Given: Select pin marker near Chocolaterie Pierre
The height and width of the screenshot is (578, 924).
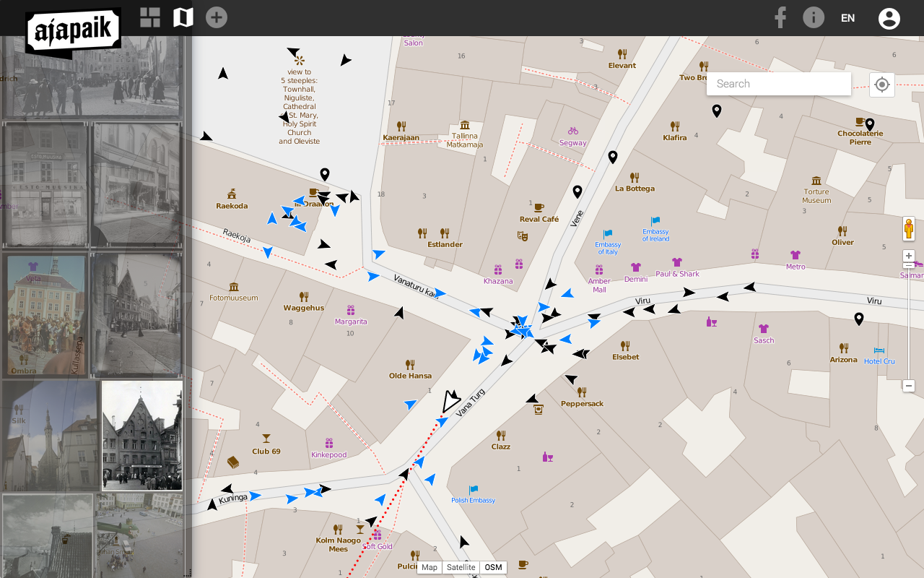Looking at the screenshot, I should [870, 125].
